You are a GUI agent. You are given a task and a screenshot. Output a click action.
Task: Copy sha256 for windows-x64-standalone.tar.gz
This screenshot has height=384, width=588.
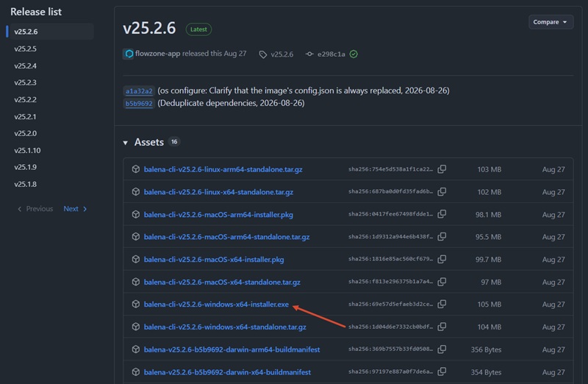[x=442, y=327]
